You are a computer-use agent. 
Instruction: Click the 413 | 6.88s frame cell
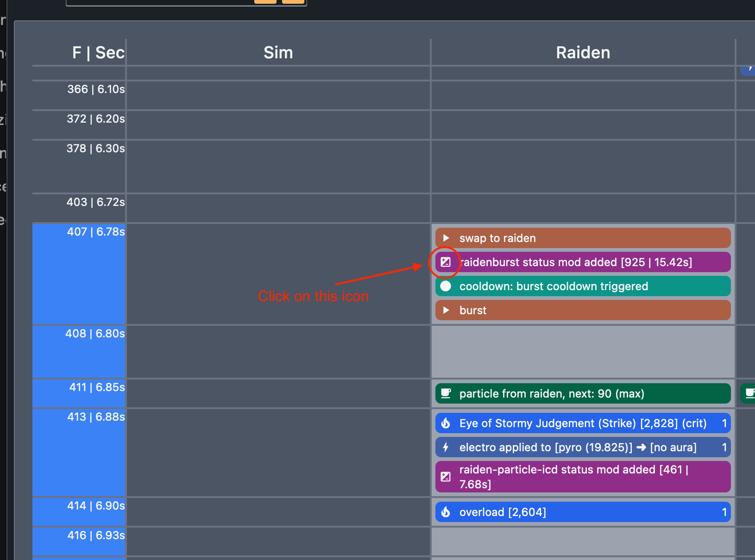pyautogui.click(x=96, y=417)
